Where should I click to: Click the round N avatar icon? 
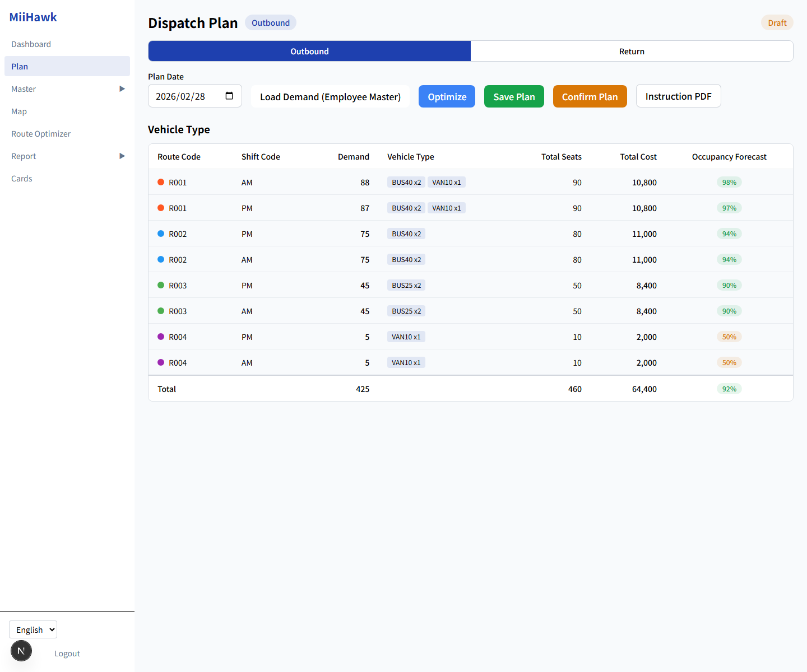coord(21,651)
